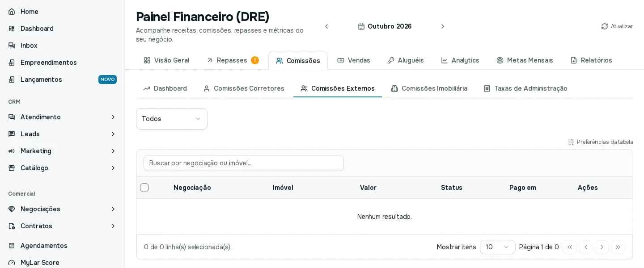Click the table preferences sliders icon
This screenshot has height=268, width=644.
571,142
